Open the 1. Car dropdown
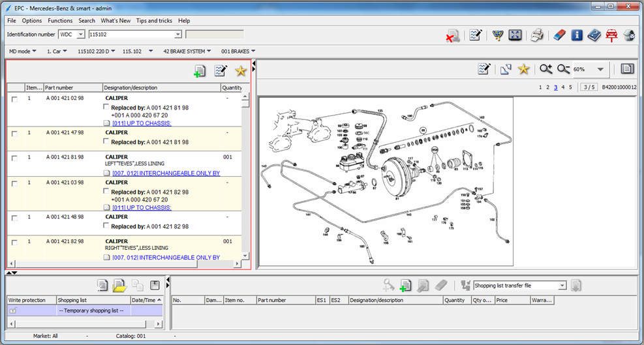644x345 pixels. click(56, 52)
